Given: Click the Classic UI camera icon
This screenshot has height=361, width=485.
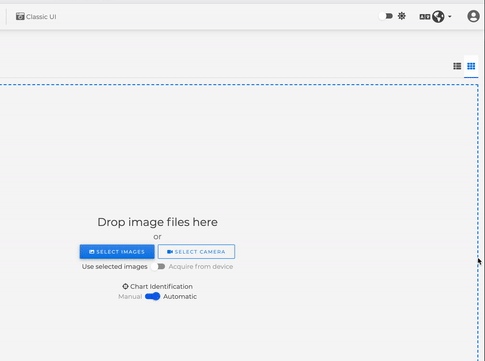Looking at the screenshot, I should (20, 16).
